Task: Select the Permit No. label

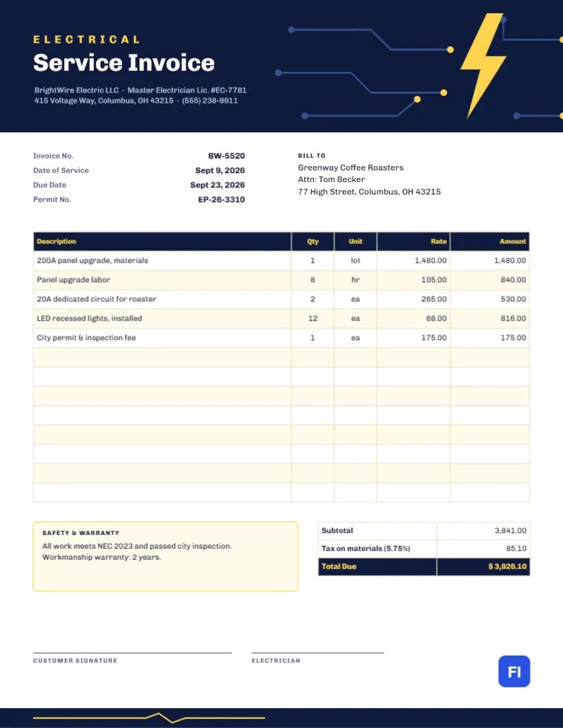Action: coord(52,200)
